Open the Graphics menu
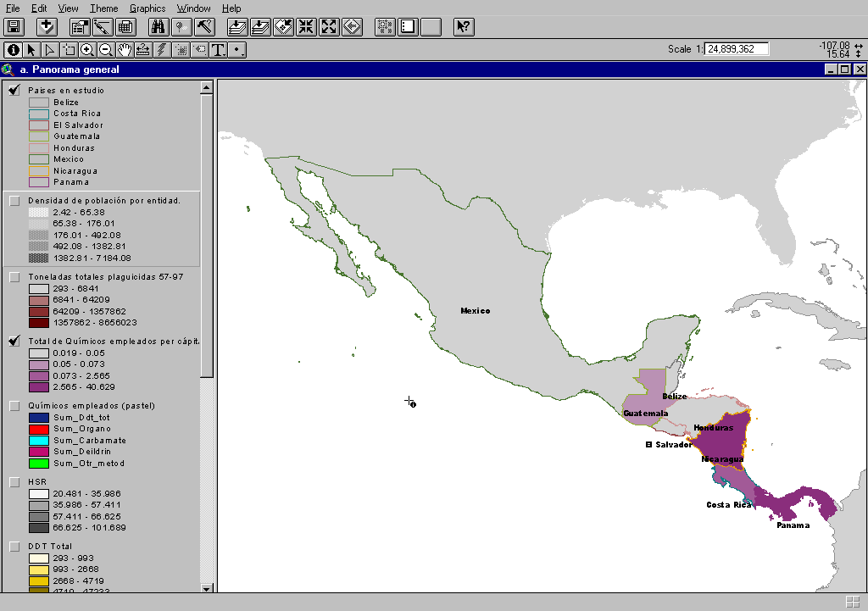 click(147, 8)
